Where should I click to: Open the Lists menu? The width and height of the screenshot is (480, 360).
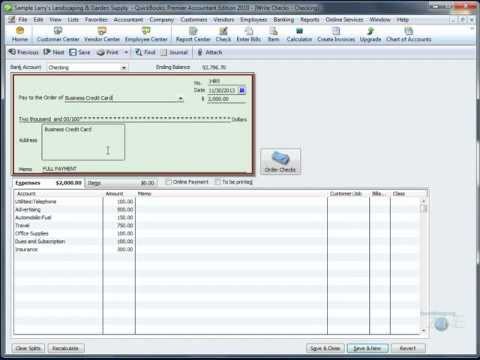(73, 20)
